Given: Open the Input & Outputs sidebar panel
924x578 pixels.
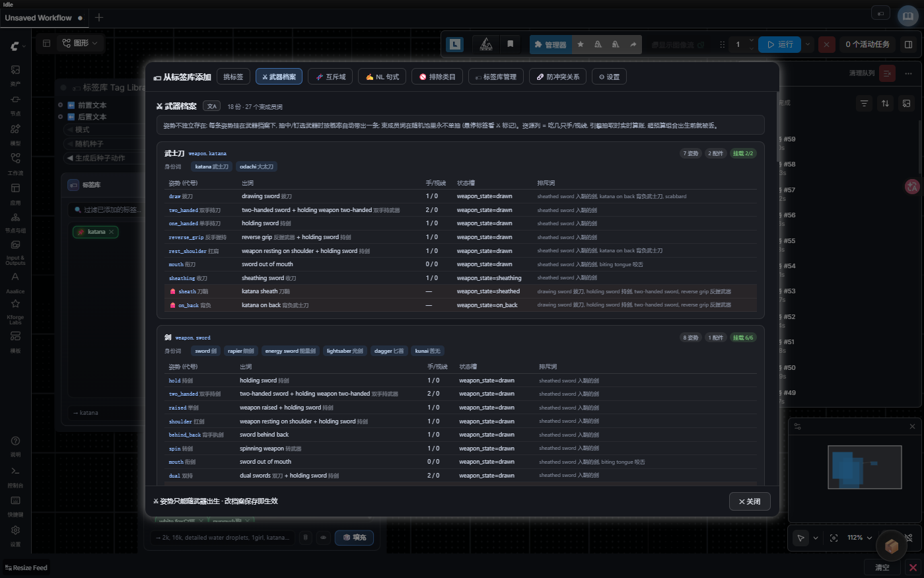Looking at the screenshot, I should [15, 252].
